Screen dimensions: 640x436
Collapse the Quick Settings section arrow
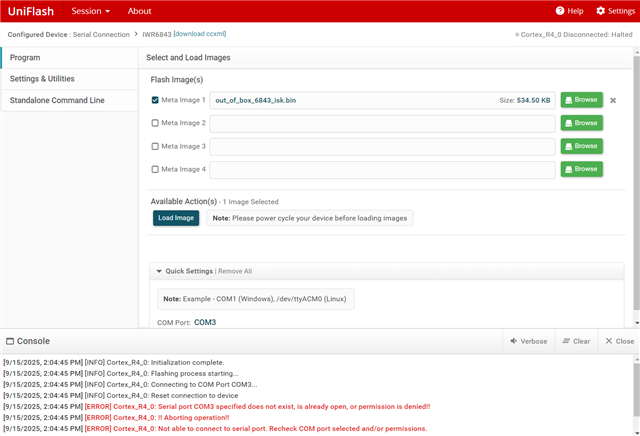[159, 271]
